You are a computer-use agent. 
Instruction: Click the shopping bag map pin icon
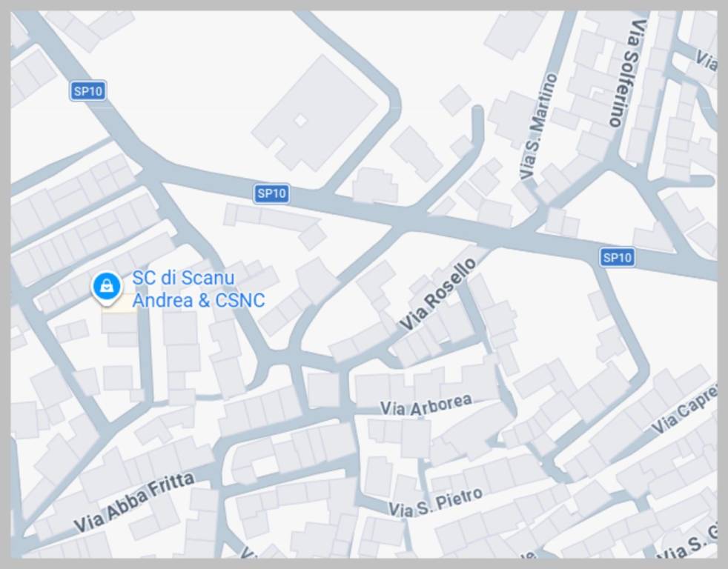click(x=107, y=288)
